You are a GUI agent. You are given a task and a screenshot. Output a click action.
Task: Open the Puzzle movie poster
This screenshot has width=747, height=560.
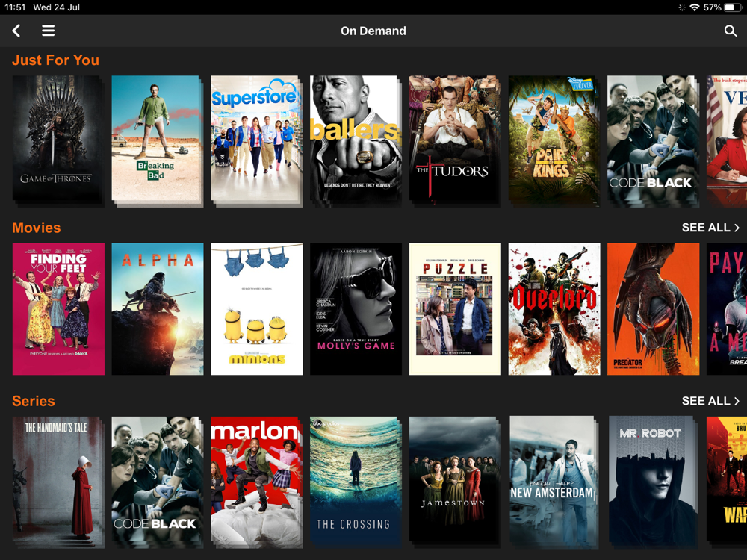tap(454, 309)
